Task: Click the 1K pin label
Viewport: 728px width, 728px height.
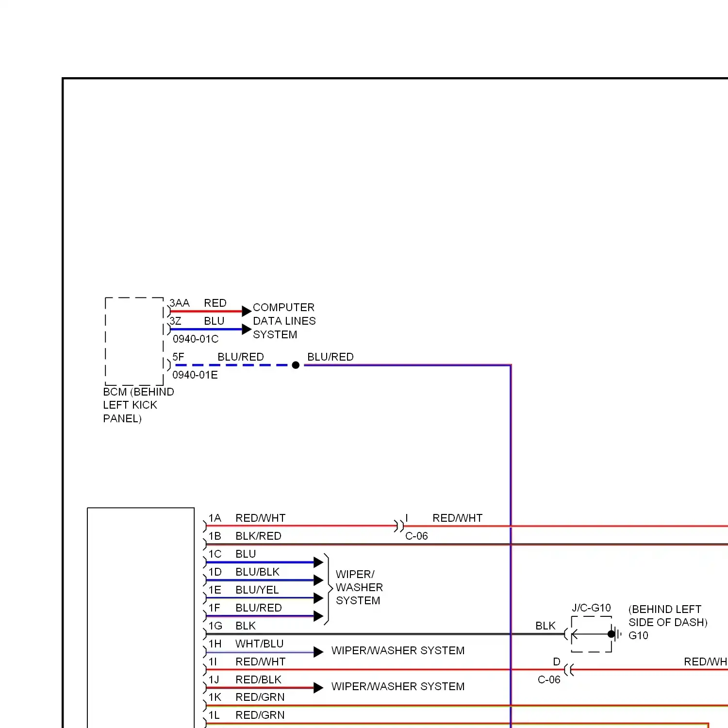Action: (x=215, y=697)
